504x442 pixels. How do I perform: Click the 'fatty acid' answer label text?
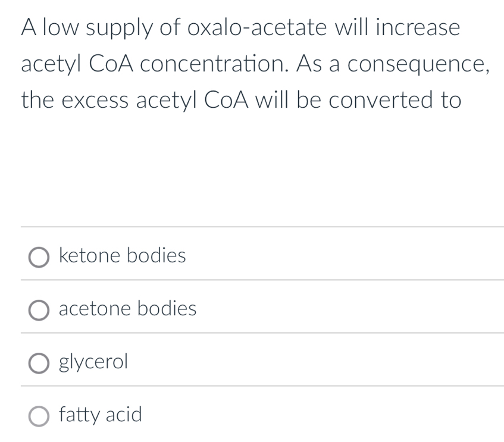pyautogui.click(x=101, y=415)
